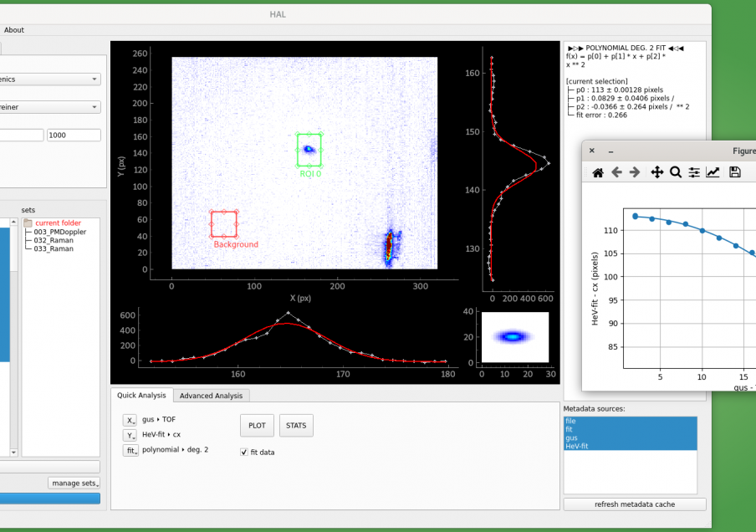Open the edit axis curve parameters icon
The height and width of the screenshot is (532, 756).
coord(713,172)
